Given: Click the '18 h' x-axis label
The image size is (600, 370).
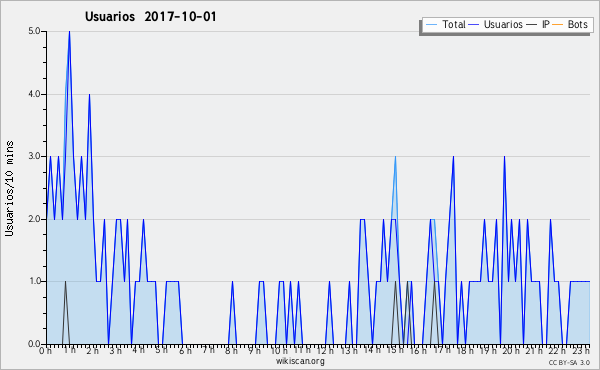Looking at the screenshot, I should tap(465, 350).
